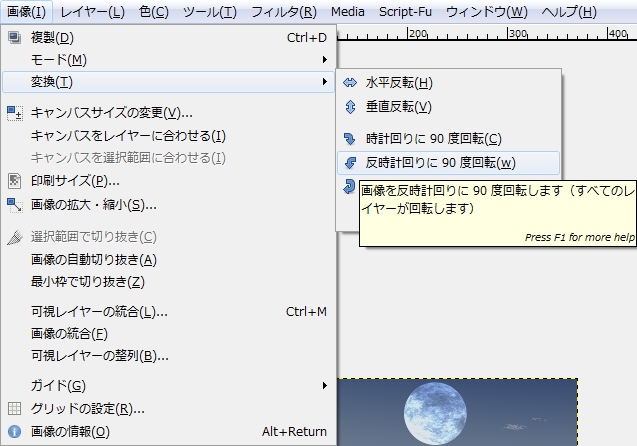Click the clockwise 90 degree rotate icon

[350, 139]
